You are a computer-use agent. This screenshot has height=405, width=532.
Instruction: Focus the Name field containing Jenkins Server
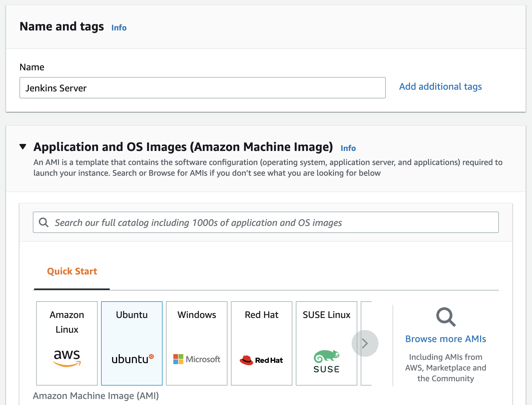202,88
